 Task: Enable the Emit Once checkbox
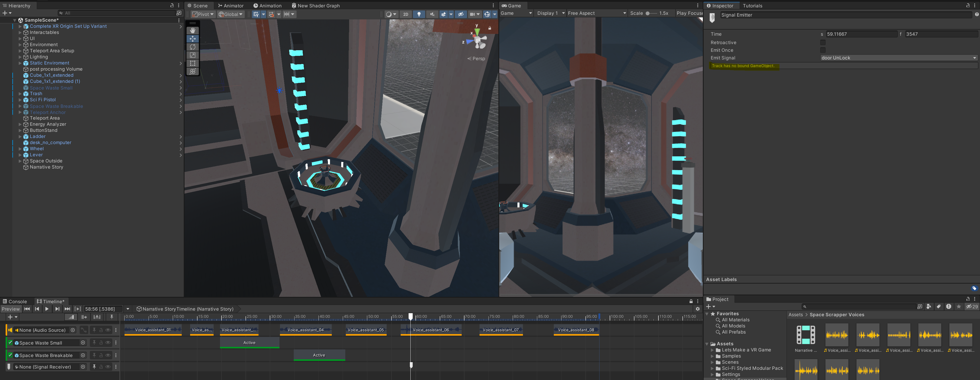[823, 50]
